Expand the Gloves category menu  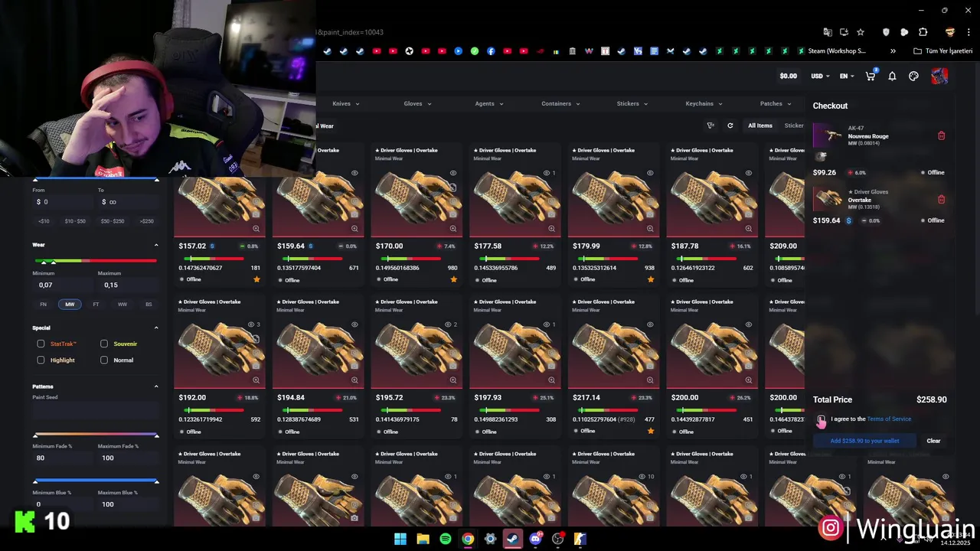click(417, 103)
